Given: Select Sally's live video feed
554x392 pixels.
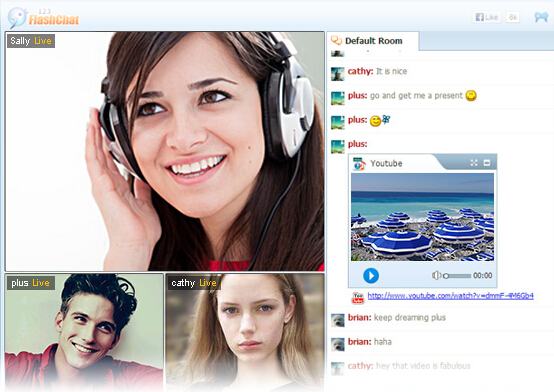Looking at the screenshot, I should (165, 151).
